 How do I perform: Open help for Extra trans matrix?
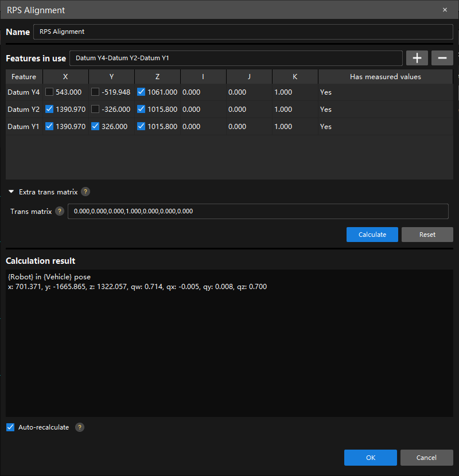[x=85, y=192]
